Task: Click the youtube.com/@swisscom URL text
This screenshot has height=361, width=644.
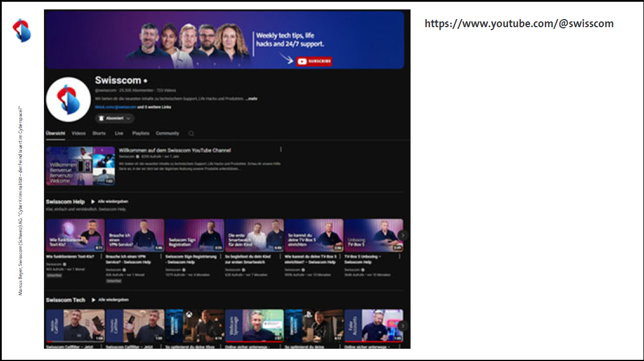Action: click(x=518, y=24)
